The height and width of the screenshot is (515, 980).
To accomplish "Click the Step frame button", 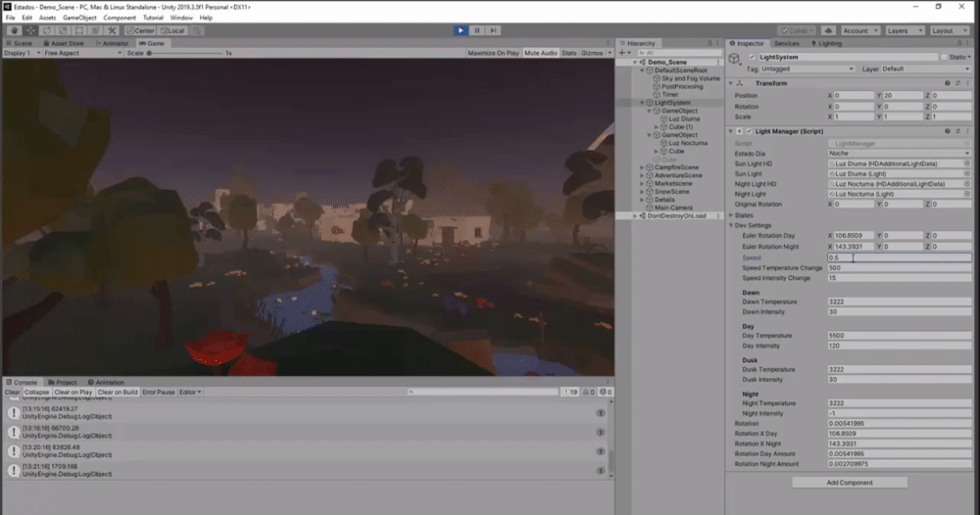I will (493, 30).
